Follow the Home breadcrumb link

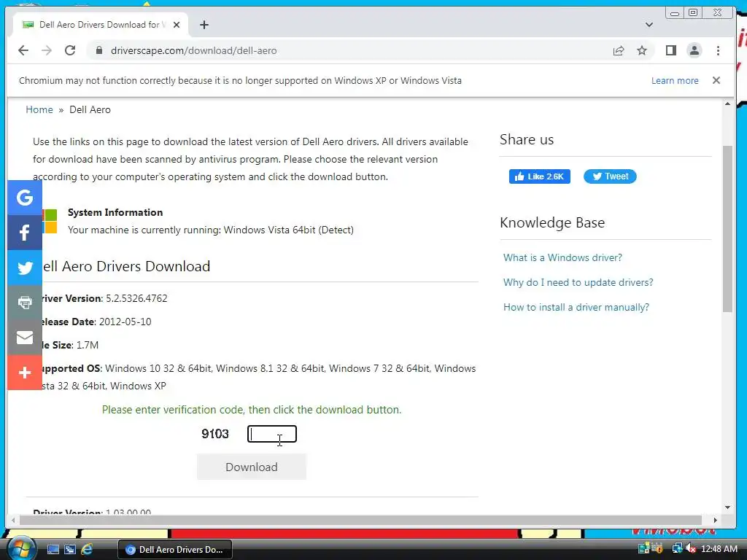39,109
